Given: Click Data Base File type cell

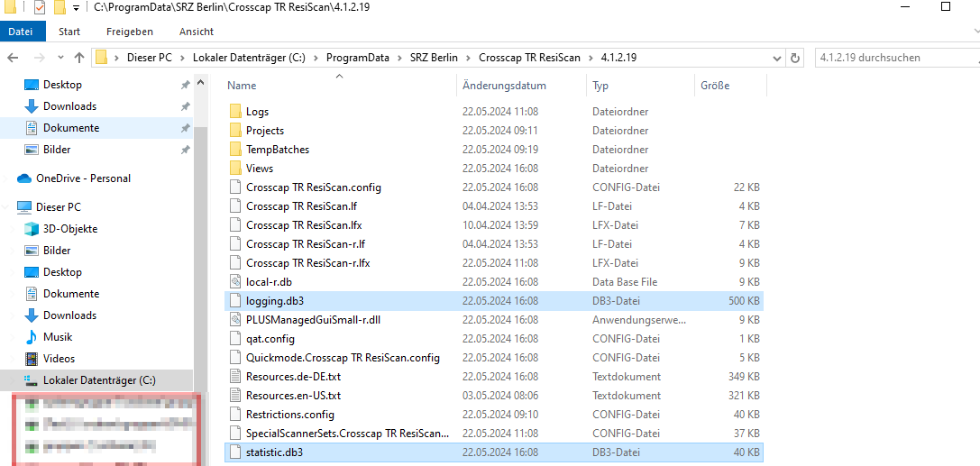Looking at the screenshot, I should 625,282.
